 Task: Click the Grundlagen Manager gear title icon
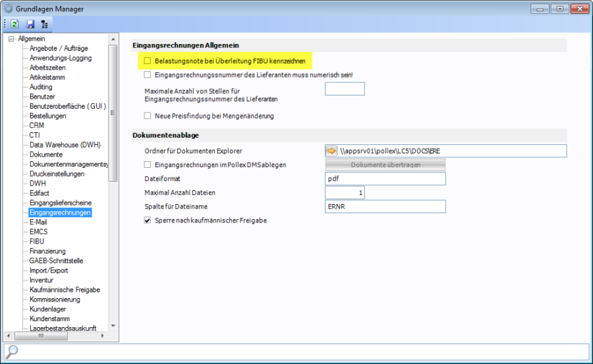9,9
